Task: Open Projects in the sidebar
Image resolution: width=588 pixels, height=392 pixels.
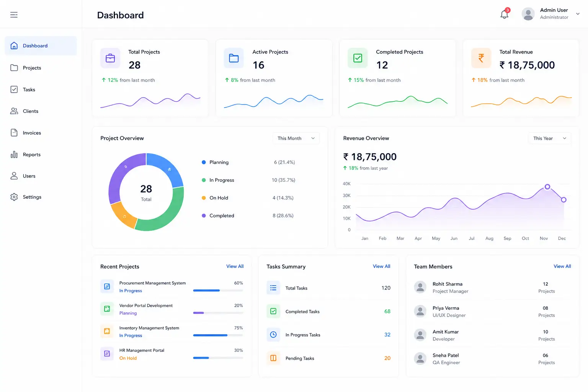Action: tap(41, 68)
